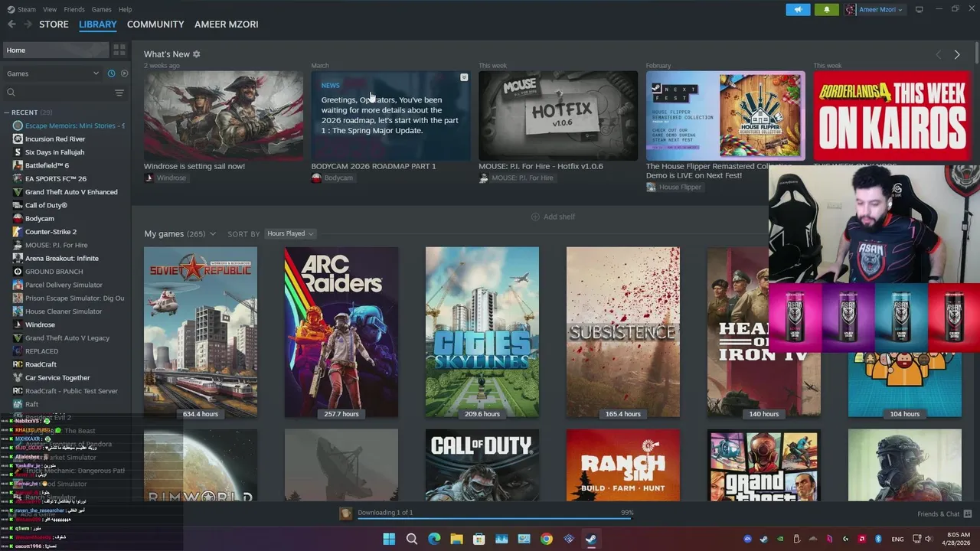Viewport: 980px width, 551px height.
Task: Open the AMEER MZORI profile tab
Action: pos(226,24)
